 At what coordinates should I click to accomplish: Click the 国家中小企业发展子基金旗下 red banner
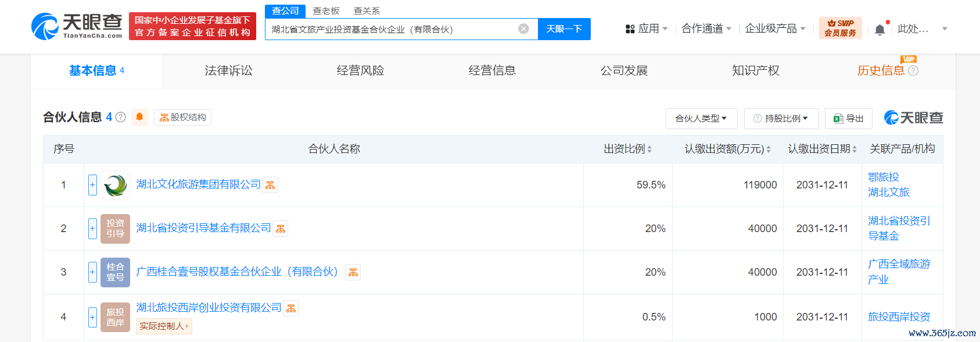tap(192, 27)
